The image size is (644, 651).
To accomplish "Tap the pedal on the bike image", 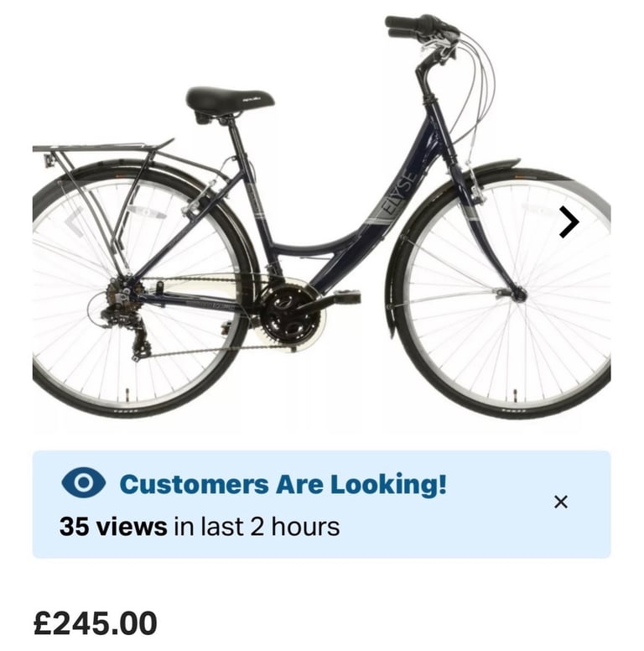I will (x=346, y=295).
